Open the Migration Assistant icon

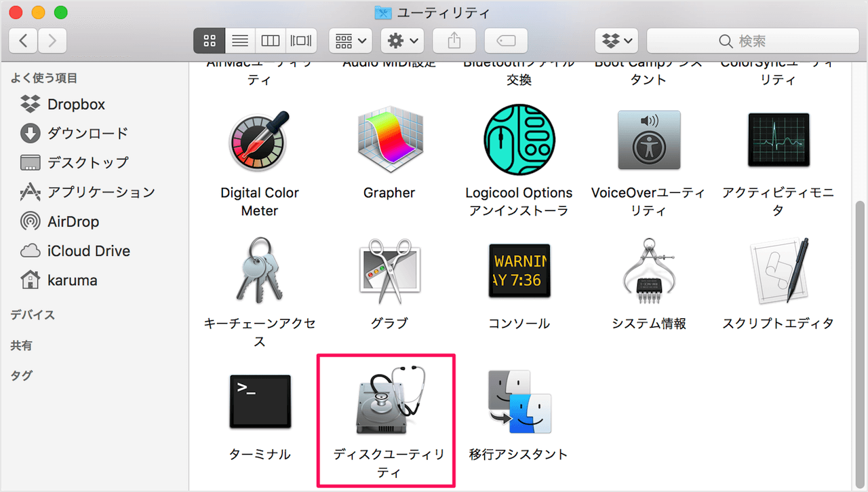pos(519,402)
